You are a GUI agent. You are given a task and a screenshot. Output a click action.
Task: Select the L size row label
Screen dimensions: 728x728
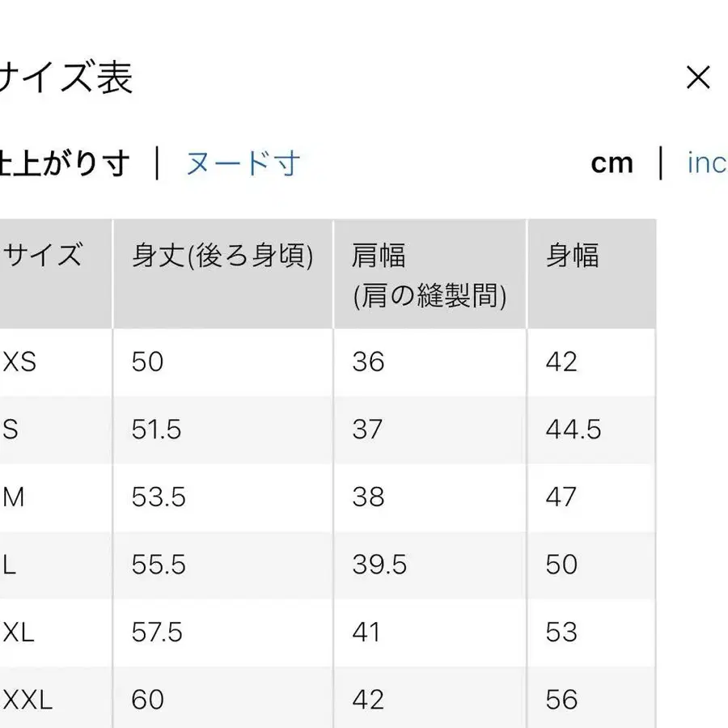pos(11,565)
